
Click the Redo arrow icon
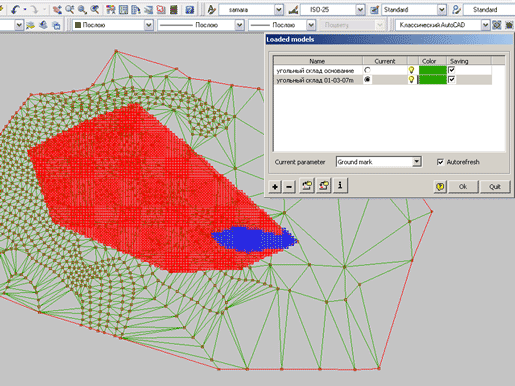point(34,10)
